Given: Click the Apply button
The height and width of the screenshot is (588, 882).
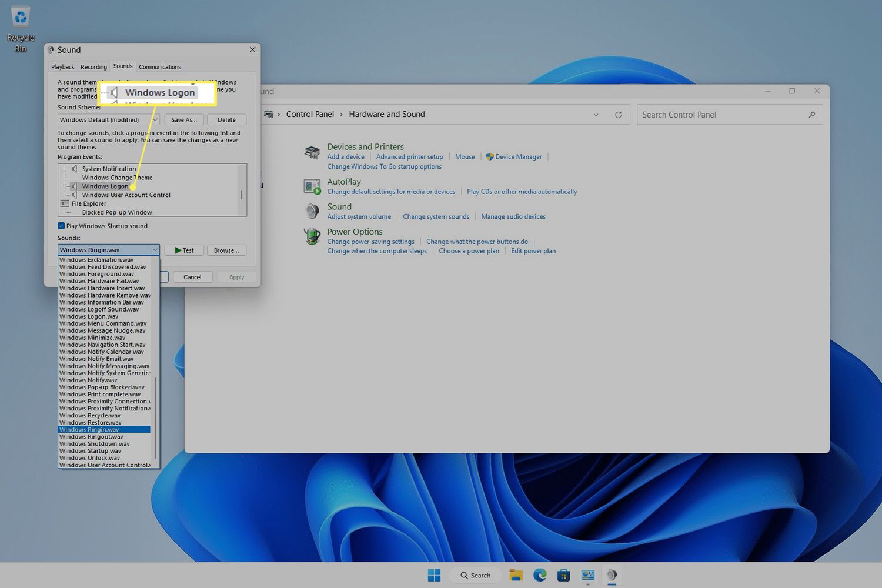Looking at the screenshot, I should 236,277.
